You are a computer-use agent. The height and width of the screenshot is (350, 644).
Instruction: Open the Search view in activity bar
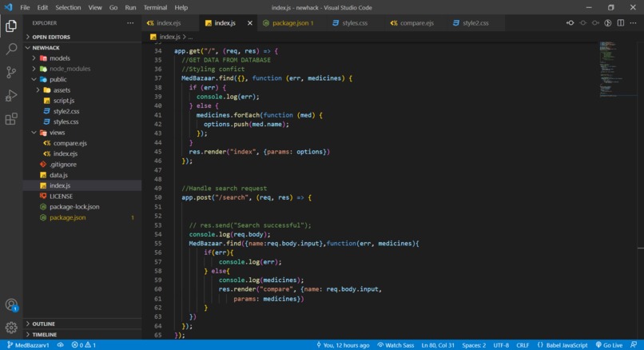[11, 49]
